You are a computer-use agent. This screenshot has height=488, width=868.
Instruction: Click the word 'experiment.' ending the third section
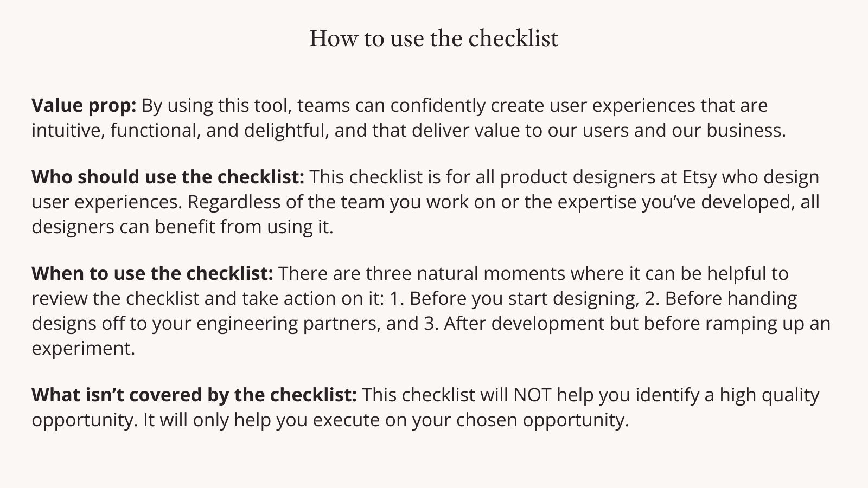83,348
